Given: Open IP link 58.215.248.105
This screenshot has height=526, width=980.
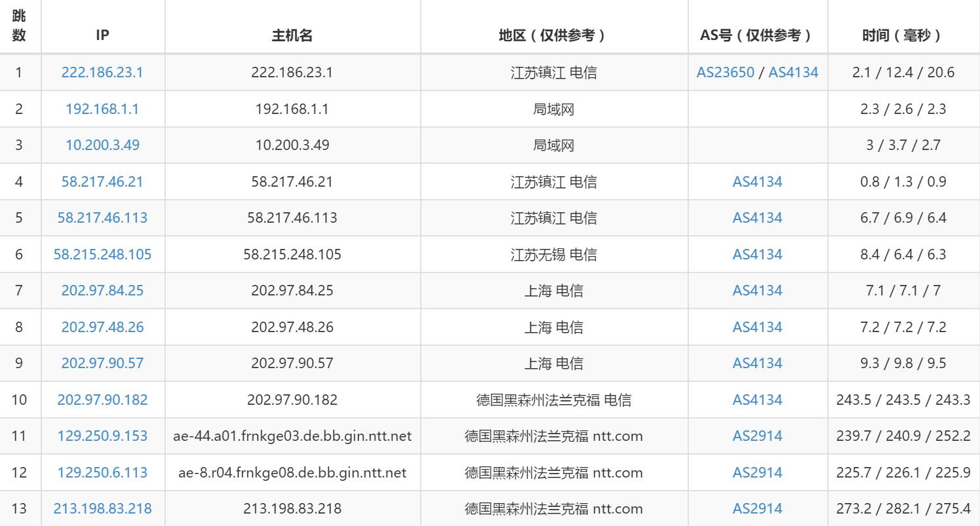Looking at the screenshot, I should coord(102,254).
